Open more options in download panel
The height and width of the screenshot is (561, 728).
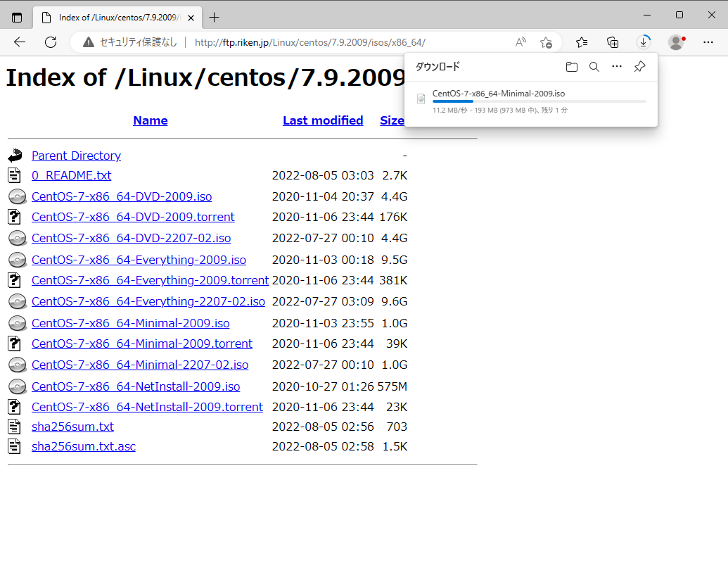617,66
